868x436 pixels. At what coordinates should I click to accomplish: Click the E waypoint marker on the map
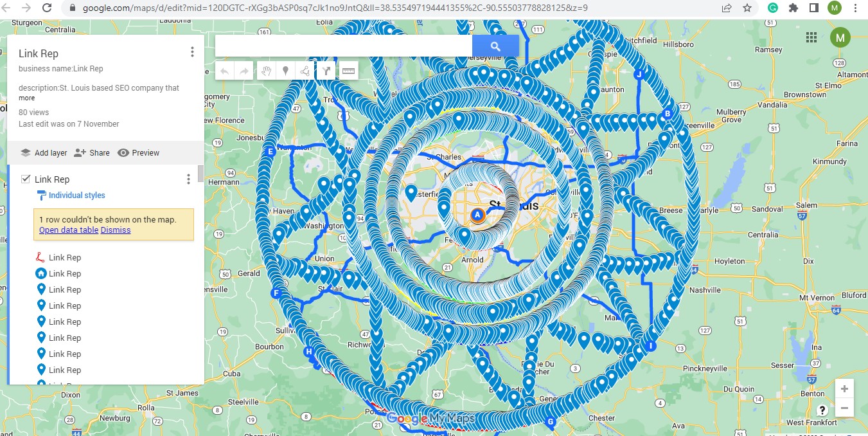pos(270,152)
